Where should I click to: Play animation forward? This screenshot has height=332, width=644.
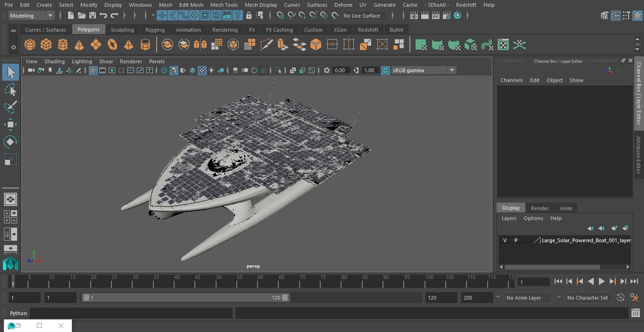click(601, 281)
